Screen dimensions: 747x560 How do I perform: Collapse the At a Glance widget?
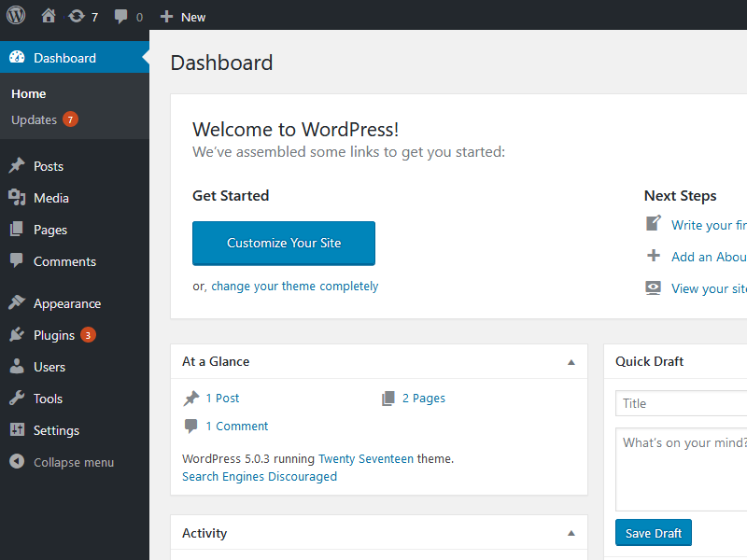(571, 362)
